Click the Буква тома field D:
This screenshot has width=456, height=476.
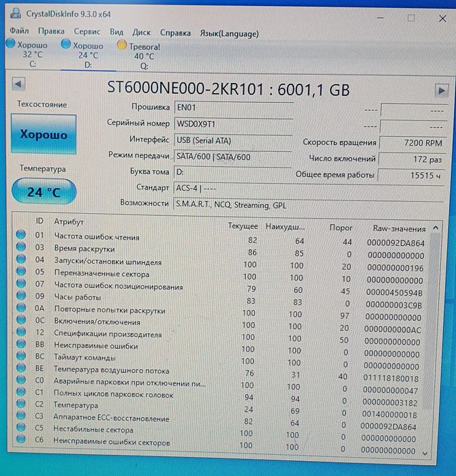[232, 172]
